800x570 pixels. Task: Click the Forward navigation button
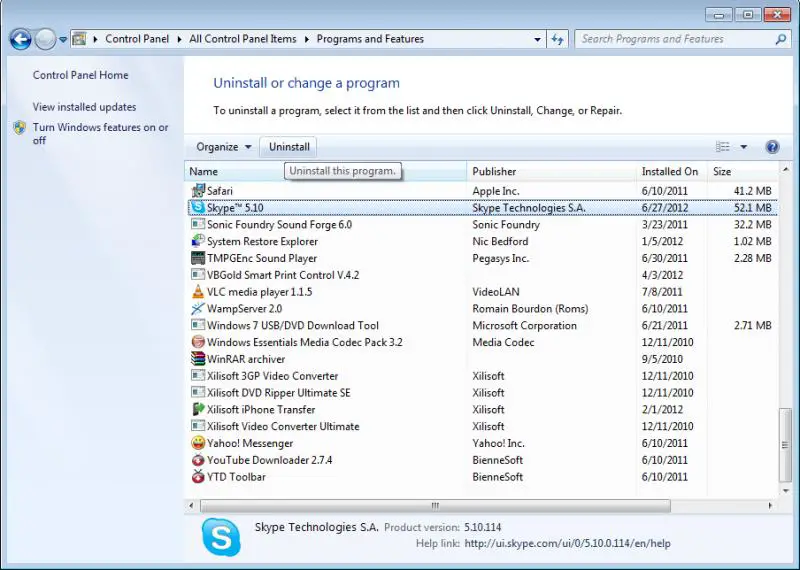tap(45, 39)
